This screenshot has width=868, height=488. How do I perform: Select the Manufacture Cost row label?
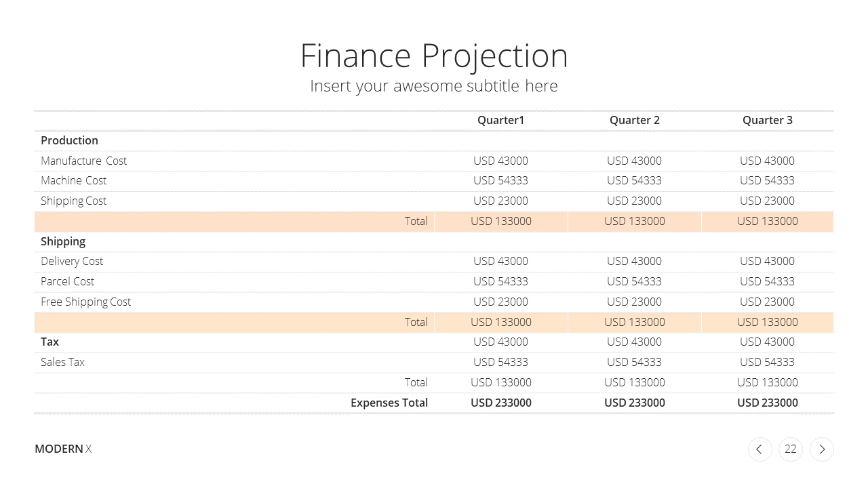84,161
